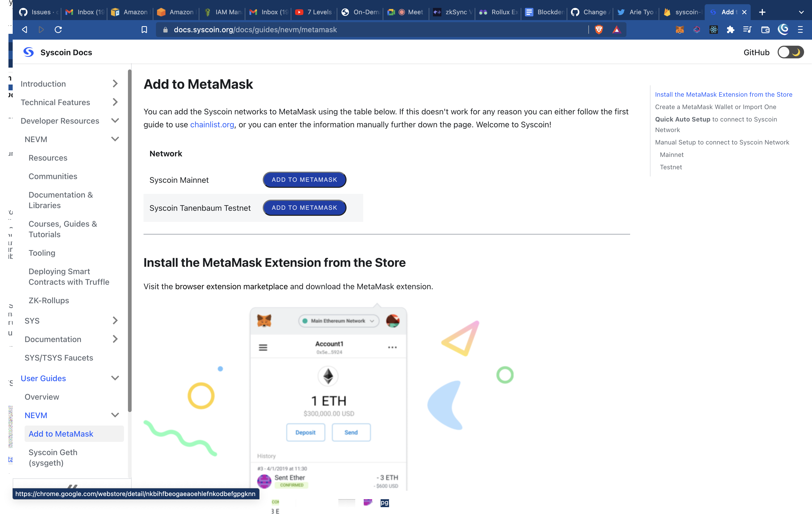Screen dimensions: 812x514
Task: Expand the Introduction sidebar section
Action: pos(115,83)
